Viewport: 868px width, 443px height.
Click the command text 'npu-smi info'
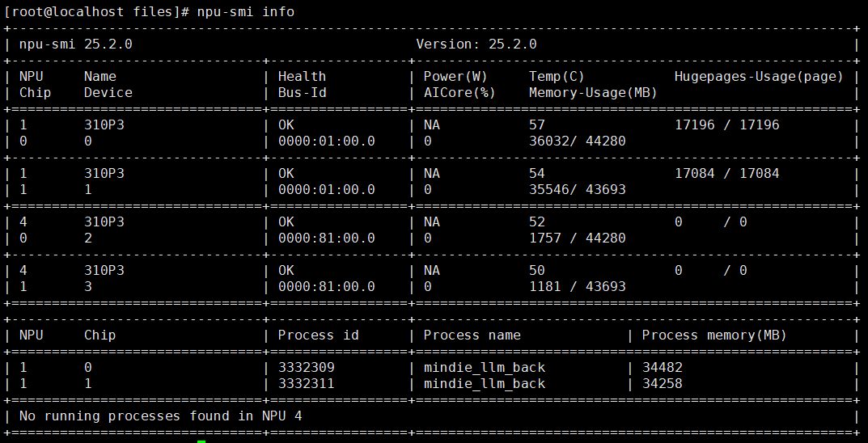coord(246,12)
